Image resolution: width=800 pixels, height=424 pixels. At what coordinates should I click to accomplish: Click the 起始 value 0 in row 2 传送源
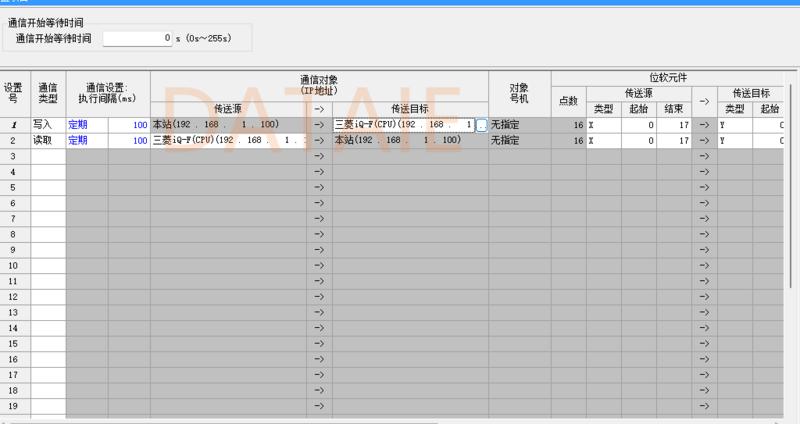(x=639, y=140)
